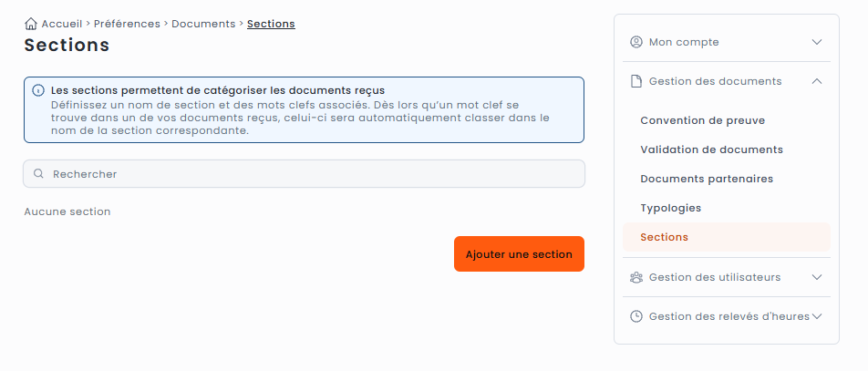
Task: Select Typologies in the sidebar
Action: coord(671,208)
